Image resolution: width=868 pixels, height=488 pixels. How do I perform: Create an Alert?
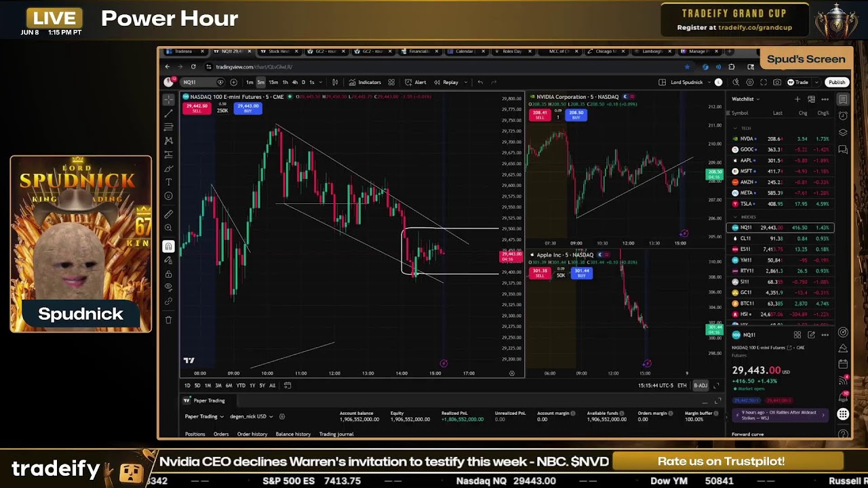pos(415,82)
